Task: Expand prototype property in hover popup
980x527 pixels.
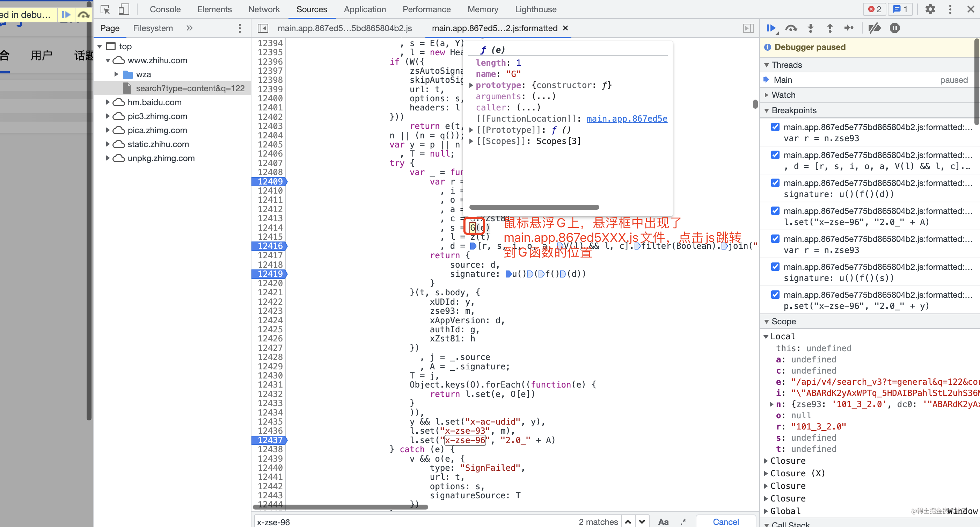Action: 471,85
